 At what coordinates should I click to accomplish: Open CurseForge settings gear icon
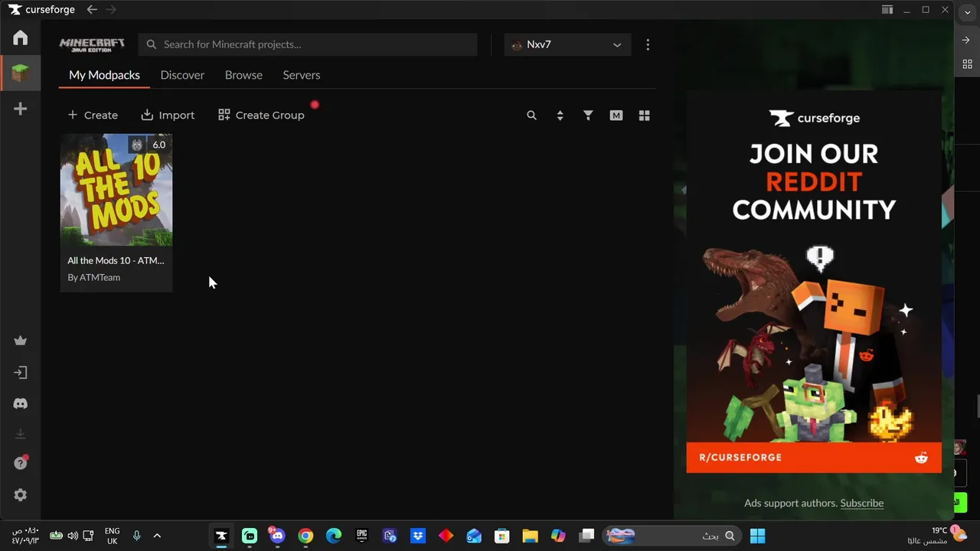tap(21, 495)
